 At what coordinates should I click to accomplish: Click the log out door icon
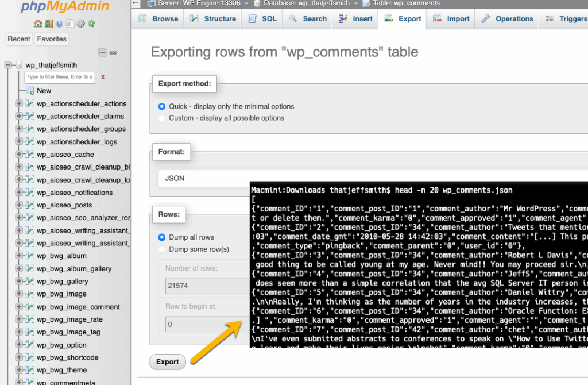[x=49, y=24]
